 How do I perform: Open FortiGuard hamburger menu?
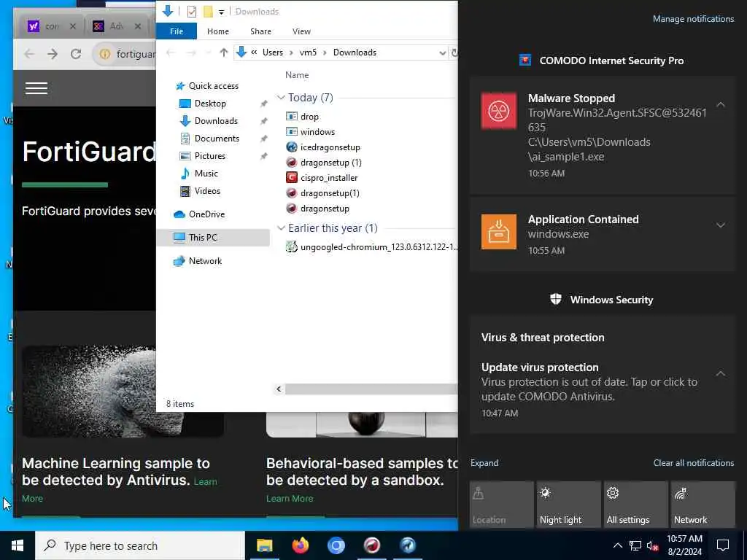point(36,88)
